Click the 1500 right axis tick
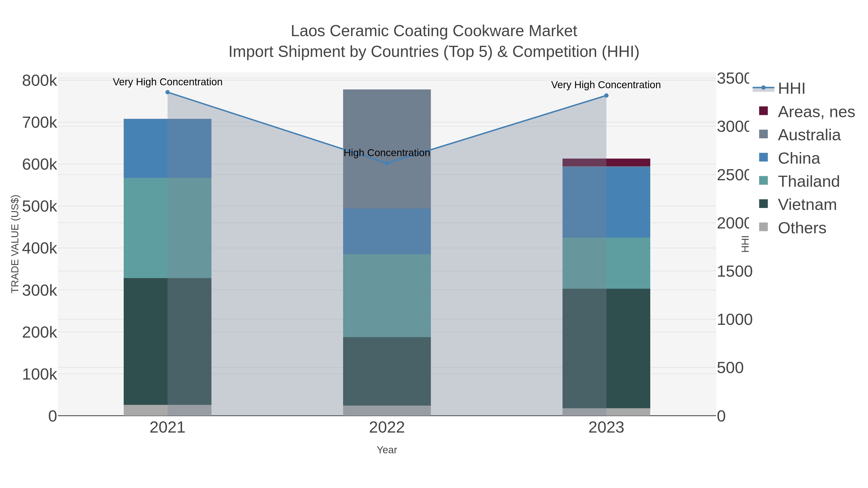This screenshot has width=868, height=488. point(735,271)
